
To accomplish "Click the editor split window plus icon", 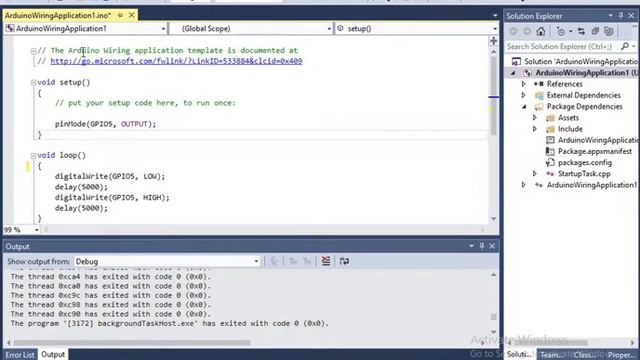I will pyautogui.click(x=493, y=41).
